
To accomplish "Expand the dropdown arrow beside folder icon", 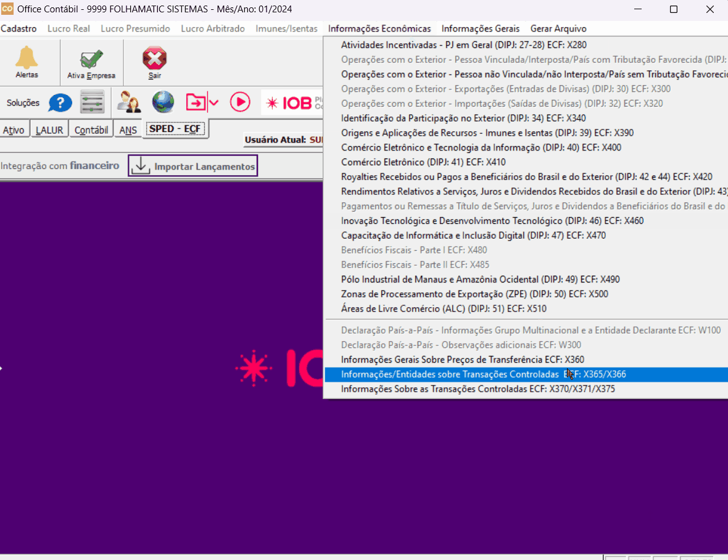I will click(x=213, y=102).
